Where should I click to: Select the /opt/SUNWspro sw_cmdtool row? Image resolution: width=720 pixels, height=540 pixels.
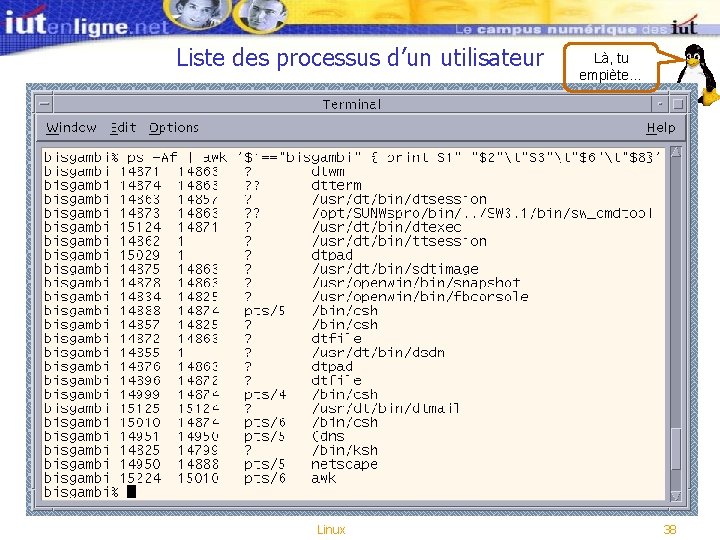click(348, 213)
